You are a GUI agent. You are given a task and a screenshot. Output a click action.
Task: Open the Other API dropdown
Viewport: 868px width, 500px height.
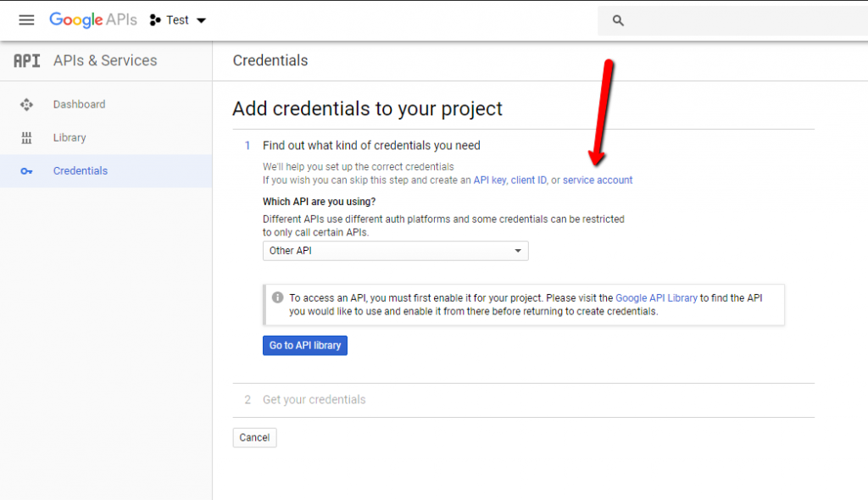coord(395,251)
